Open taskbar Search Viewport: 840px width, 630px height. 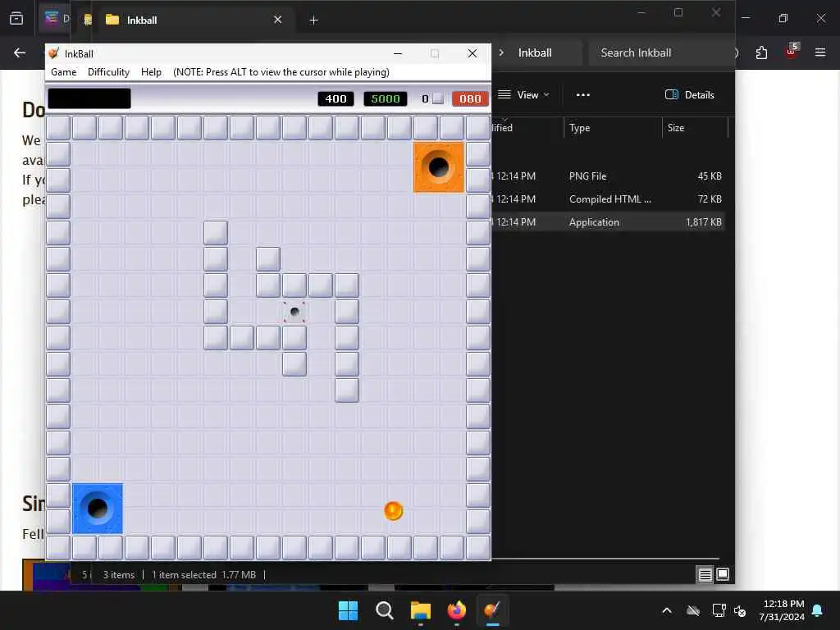[384, 610]
